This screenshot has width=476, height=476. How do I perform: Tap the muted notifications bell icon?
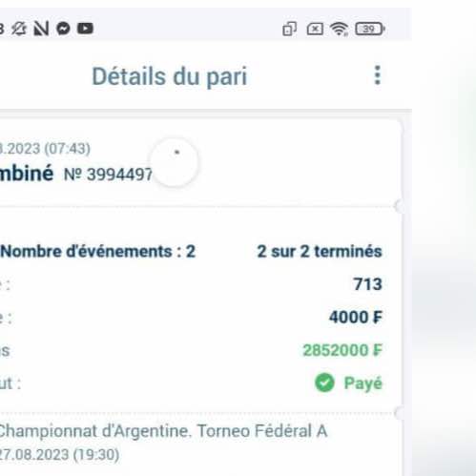(x=19, y=29)
